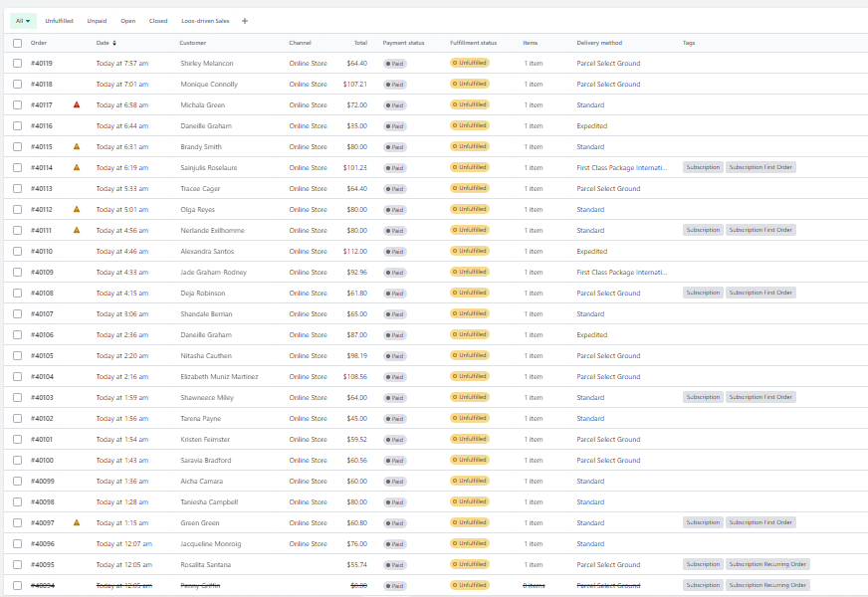Click the Paid badge on order #40119
The image size is (868, 597).
(x=395, y=64)
